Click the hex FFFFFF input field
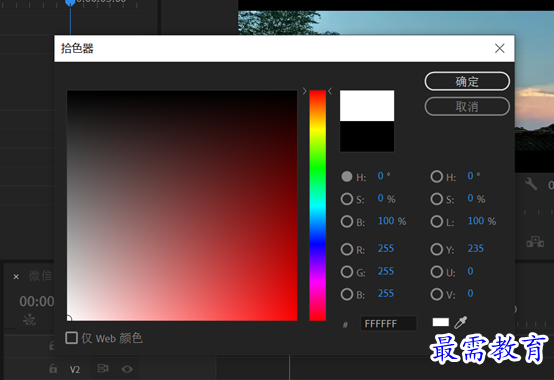 click(388, 323)
